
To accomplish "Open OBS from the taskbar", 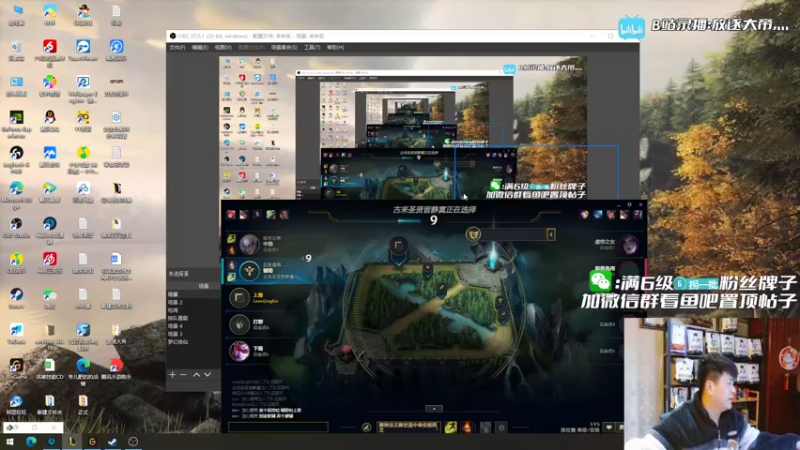I will coord(133,442).
